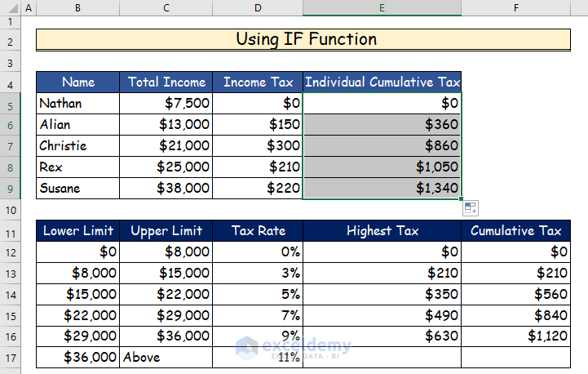Select the $8,000 Lower Limit cell

tap(77, 273)
